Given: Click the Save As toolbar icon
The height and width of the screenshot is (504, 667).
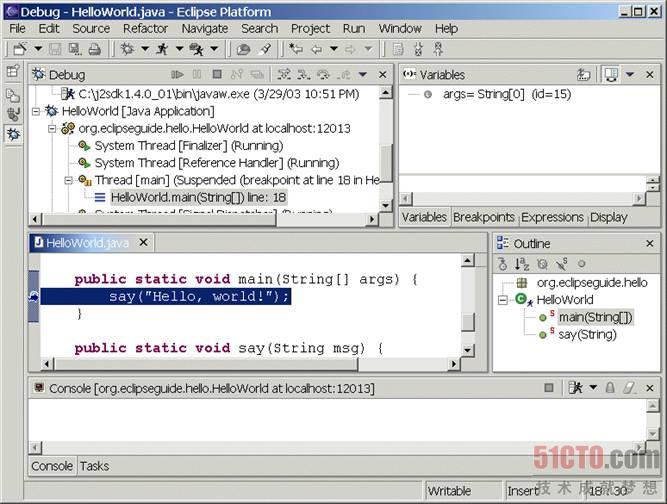Looking at the screenshot, I should [x=75, y=49].
